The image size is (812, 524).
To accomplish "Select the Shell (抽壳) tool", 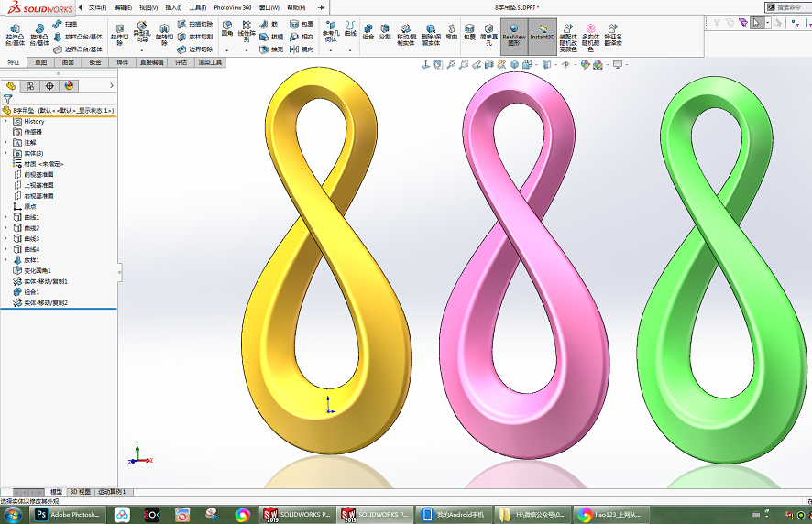I will (x=271, y=49).
